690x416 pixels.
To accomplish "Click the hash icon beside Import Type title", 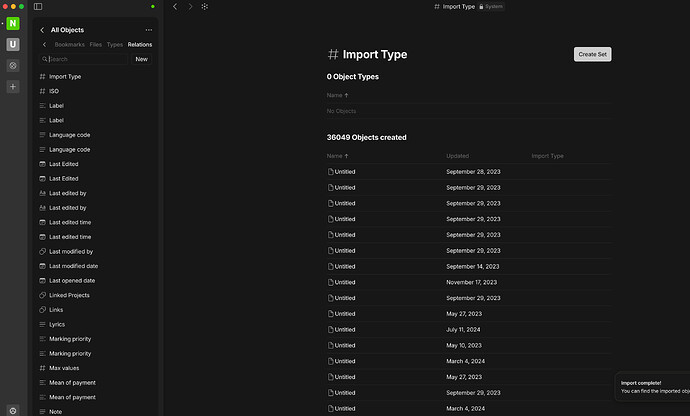I will pyautogui.click(x=333, y=54).
